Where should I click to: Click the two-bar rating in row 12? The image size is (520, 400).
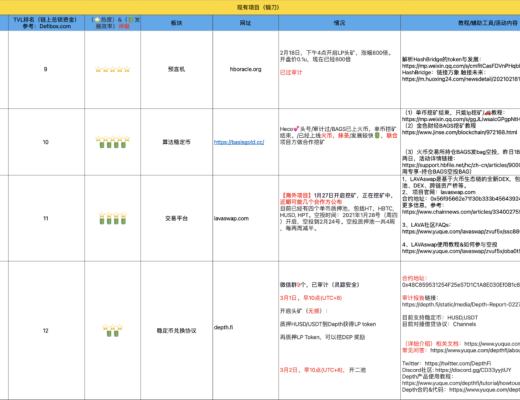coord(113,330)
